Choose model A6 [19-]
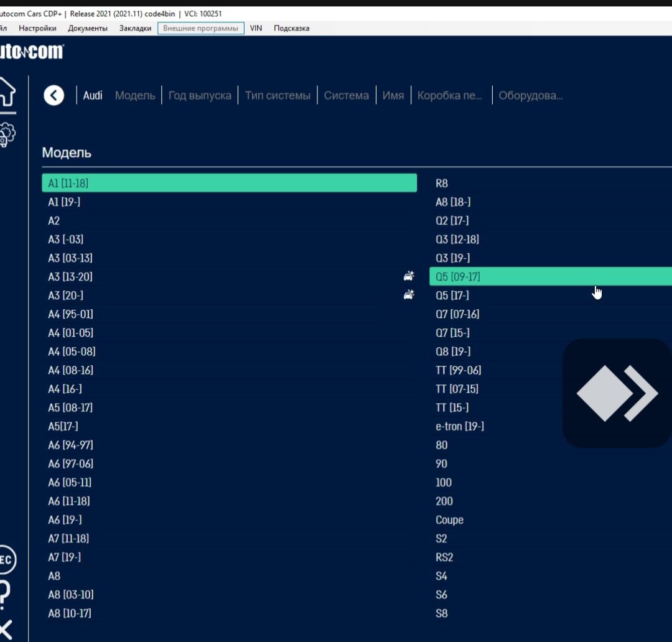672x642 pixels. (x=229, y=520)
